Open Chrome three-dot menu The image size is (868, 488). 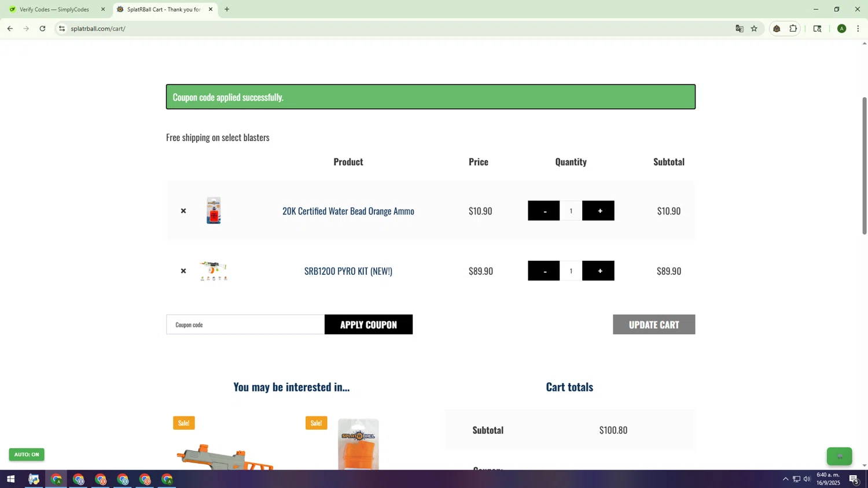tap(858, 28)
